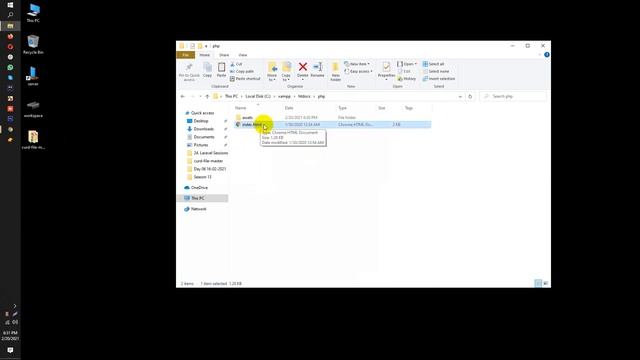This screenshot has height=360, width=640.
Task: Click the WhatsApp taskbar icon
Action: [x=10, y=67]
